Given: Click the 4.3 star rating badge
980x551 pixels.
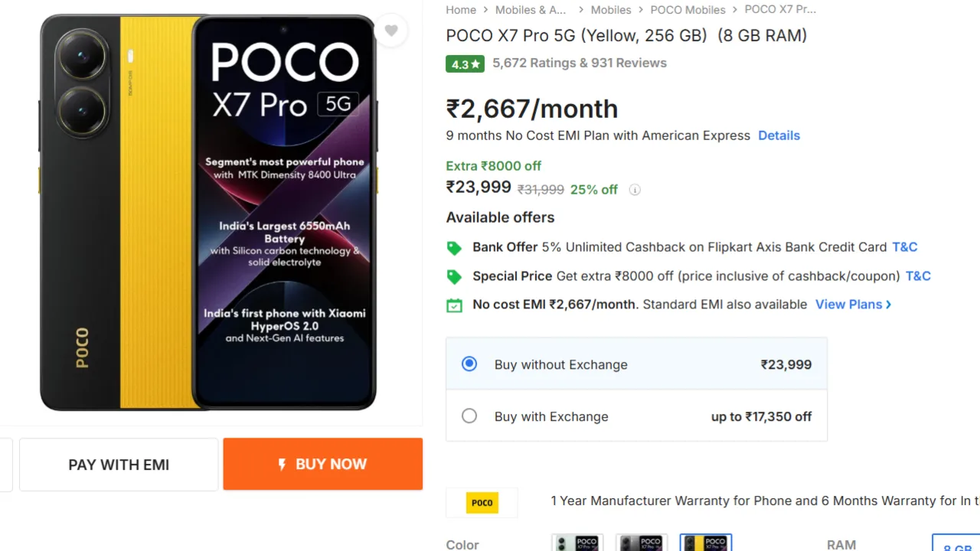Looking at the screenshot, I should click(465, 64).
